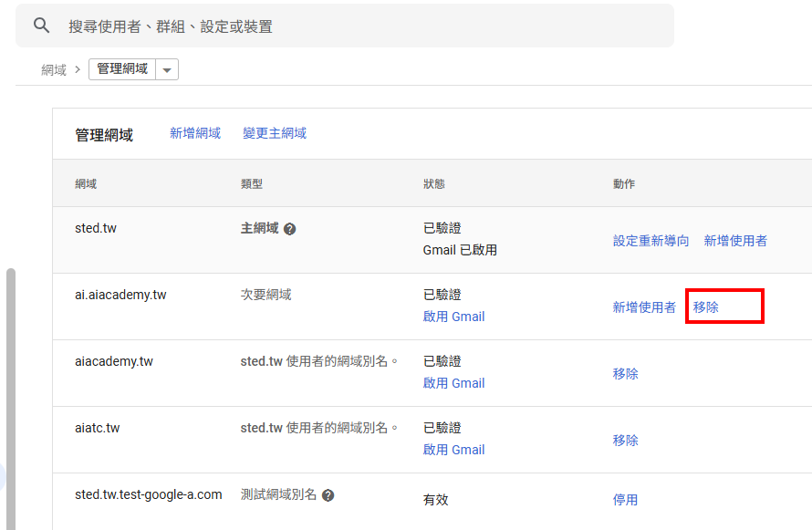812x530 pixels.
Task: Click 新增使用者 for sted.tw
Action: pos(735,241)
